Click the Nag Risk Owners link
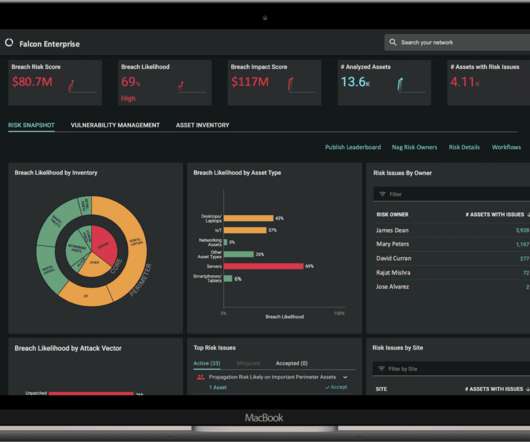The image size is (530, 442). 414,147
